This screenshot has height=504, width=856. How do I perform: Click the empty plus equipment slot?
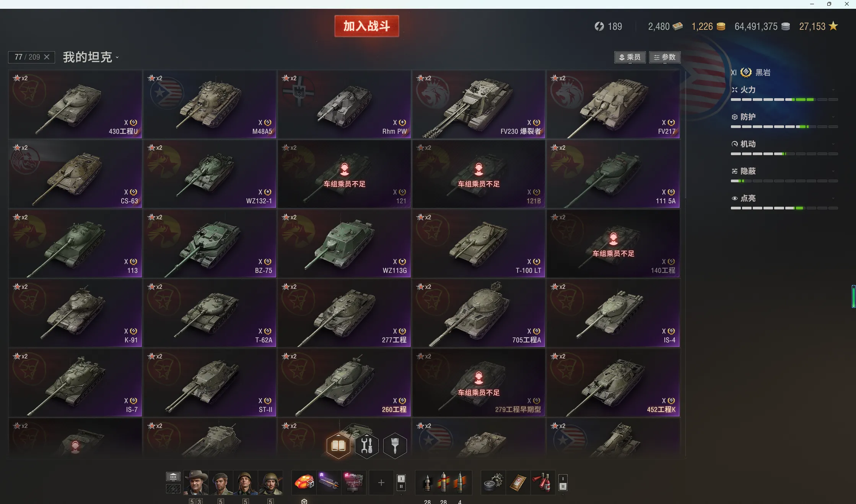tap(381, 483)
